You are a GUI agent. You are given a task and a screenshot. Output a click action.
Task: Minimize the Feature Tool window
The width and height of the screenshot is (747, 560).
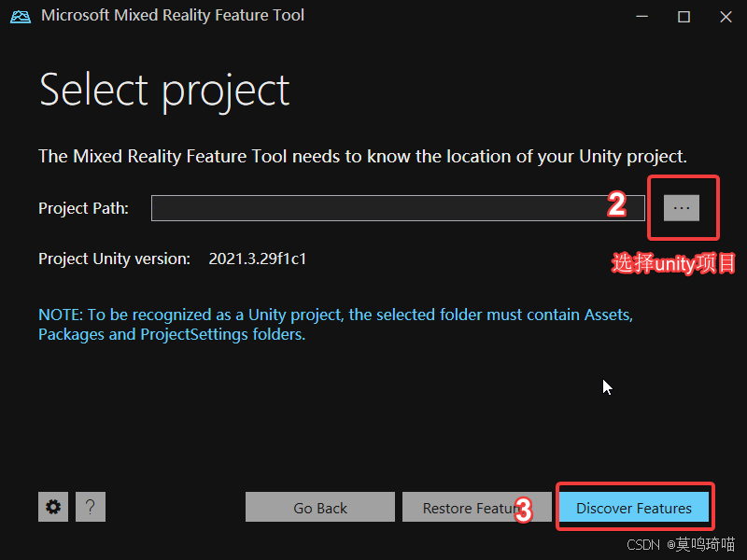click(641, 17)
